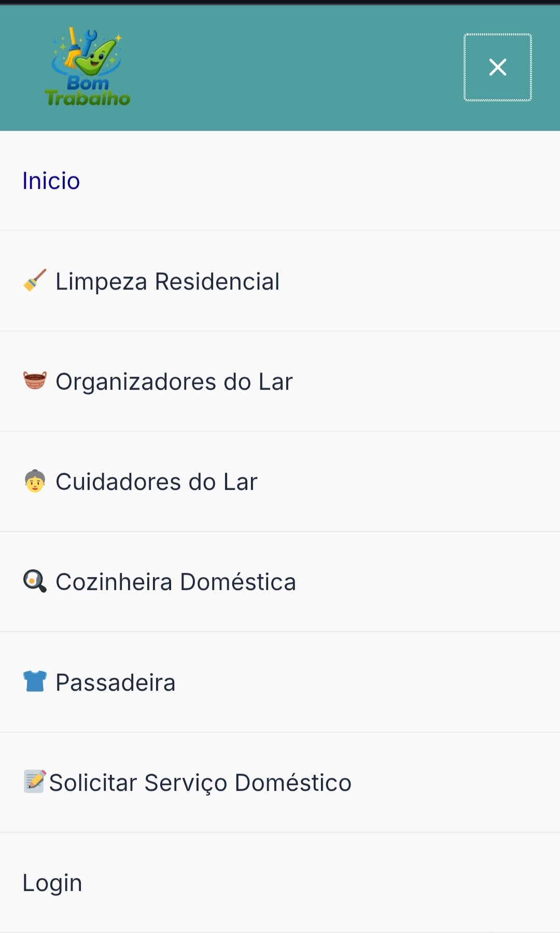Select Organizadores do Lar text

(x=174, y=382)
